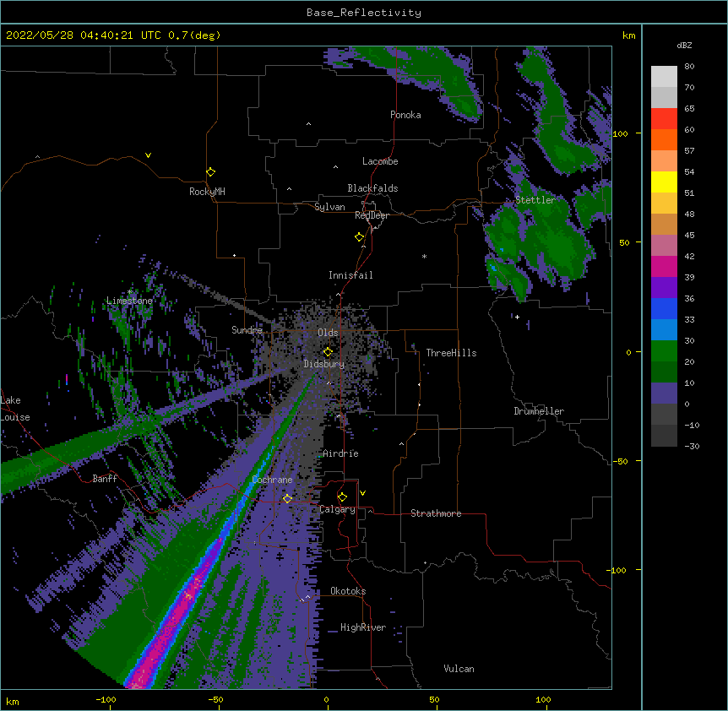Screen dimensions: 728x711
Task: Click the yellow swatch at 54 dBZ
Action: (x=664, y=182)
